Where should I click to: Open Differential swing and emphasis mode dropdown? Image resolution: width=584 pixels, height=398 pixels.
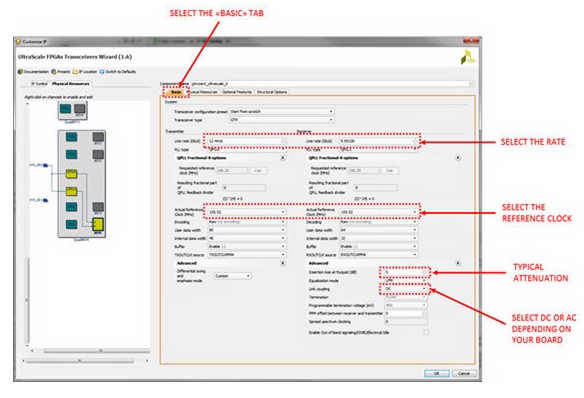[233, 276]
